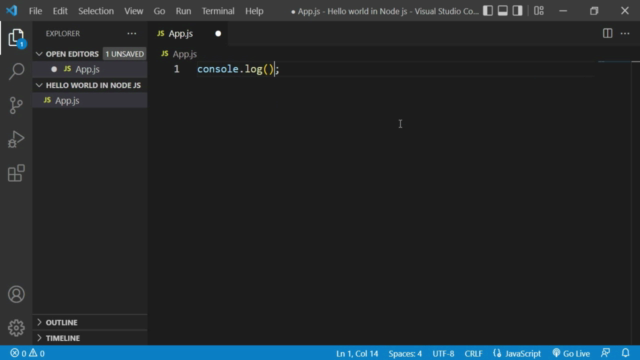Viewport: 640px width, 360px height.
Task: Open the Help menu
Action: [x=254, y=11]
